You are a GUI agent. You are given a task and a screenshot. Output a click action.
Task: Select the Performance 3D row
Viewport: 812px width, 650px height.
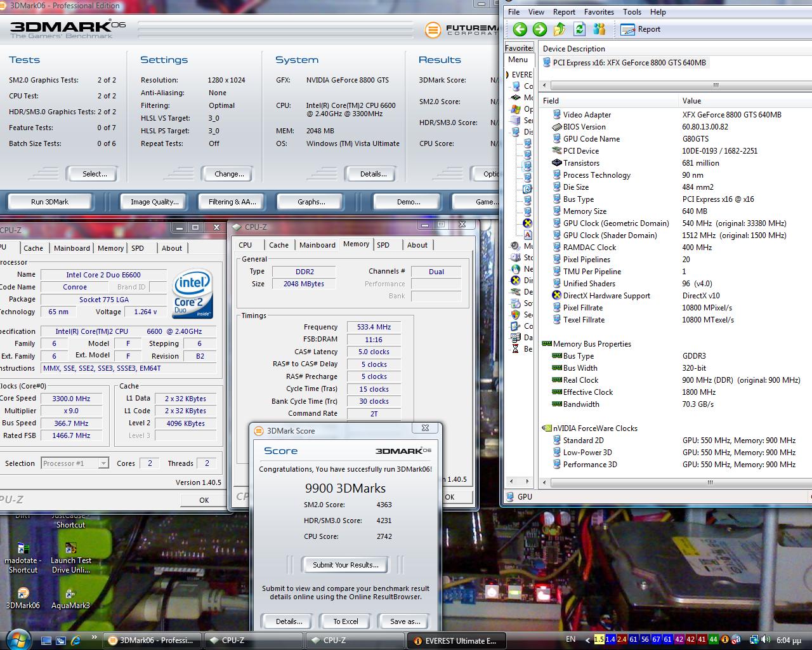coord(674,464)
